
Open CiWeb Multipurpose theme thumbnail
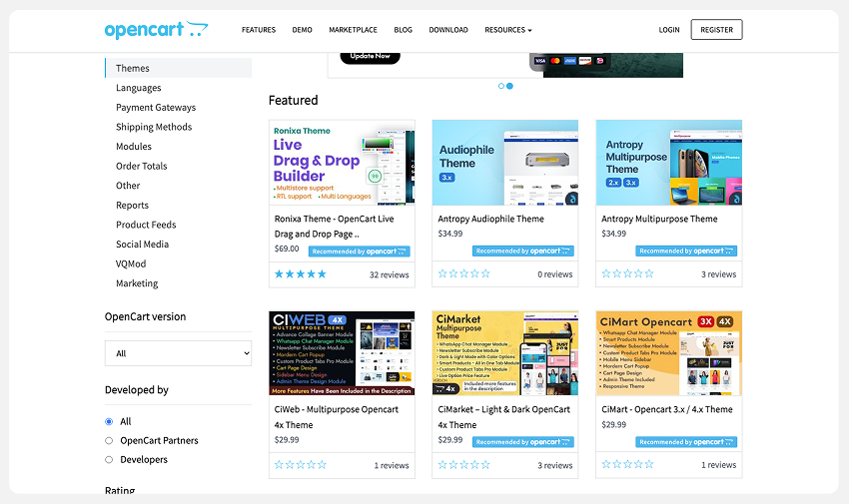342,353
